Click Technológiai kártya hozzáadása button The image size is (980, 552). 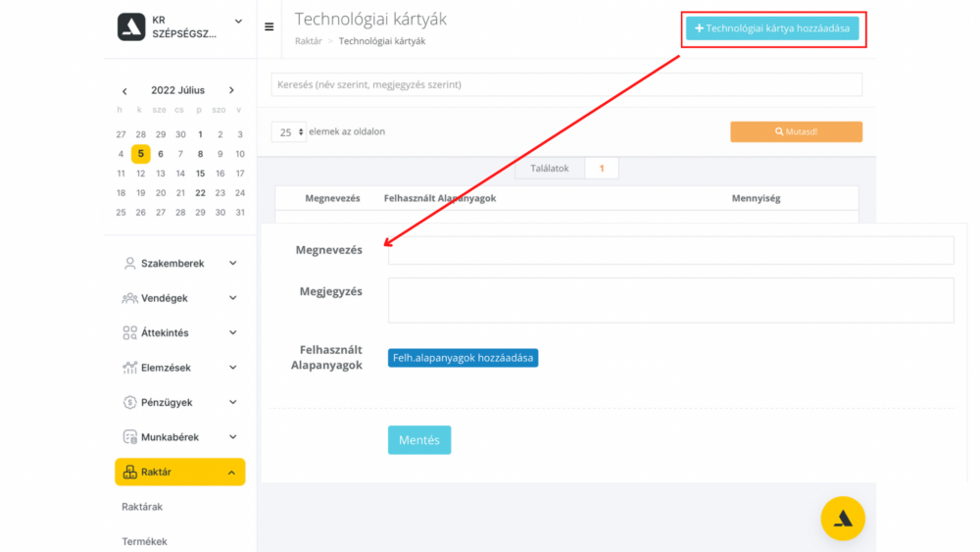772,28
